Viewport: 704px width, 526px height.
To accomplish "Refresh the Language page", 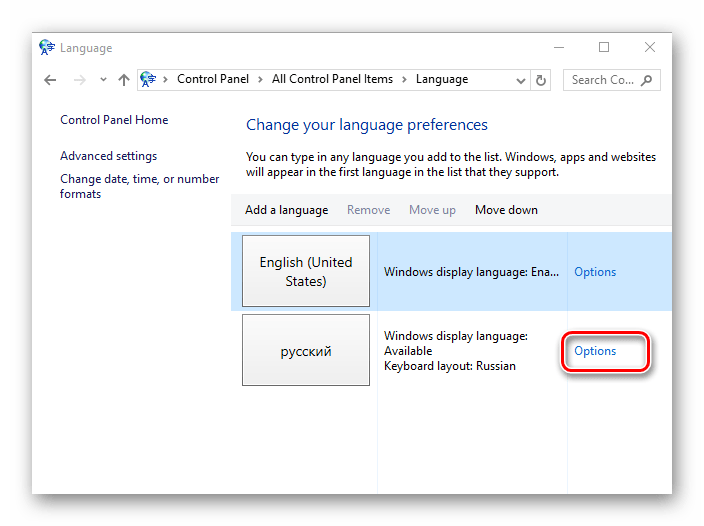I will (x=541, y=80).
